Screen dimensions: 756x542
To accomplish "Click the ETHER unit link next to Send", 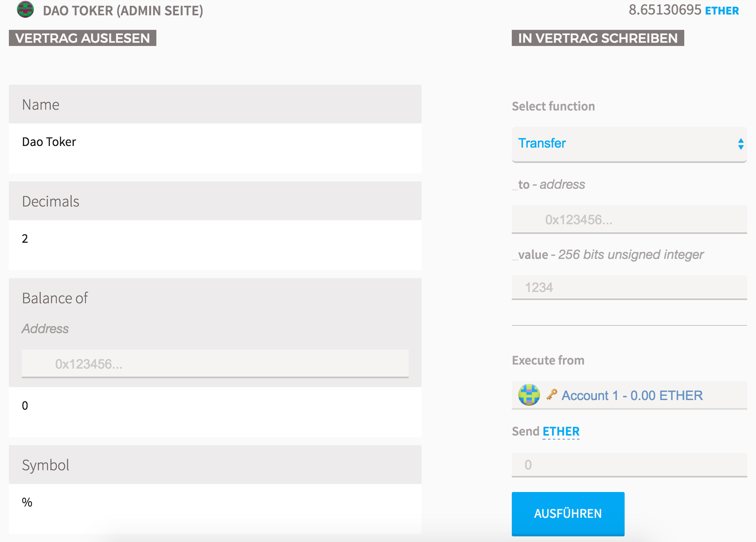I will tap(561, 432).
